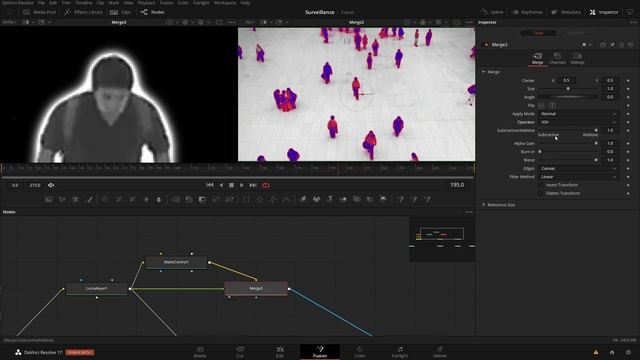Open the Workspace menu
This screenshot has width=640, height=360.
coord(225,3)
